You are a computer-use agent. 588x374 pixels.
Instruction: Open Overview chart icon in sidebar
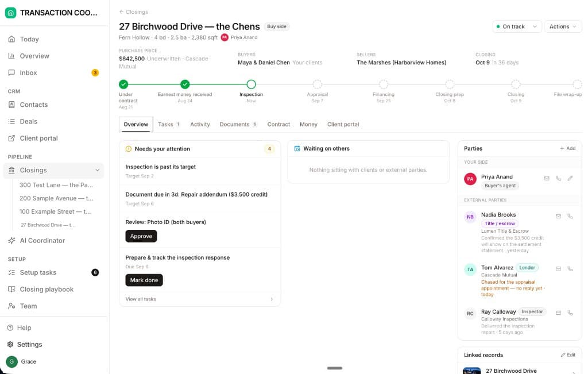pyautogui.click(x=11, y=56)
